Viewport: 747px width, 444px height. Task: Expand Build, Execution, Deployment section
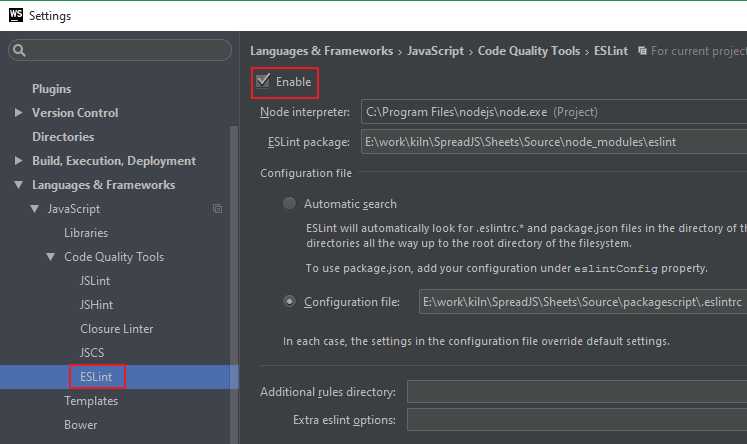pos(19,161)
